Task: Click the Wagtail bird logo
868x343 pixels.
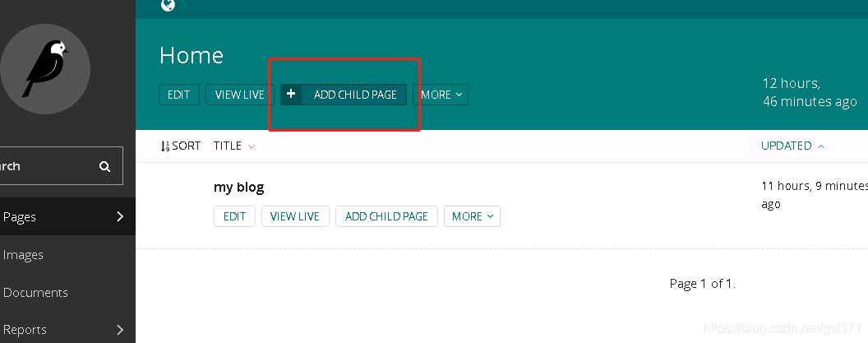Action: [45, 69]
